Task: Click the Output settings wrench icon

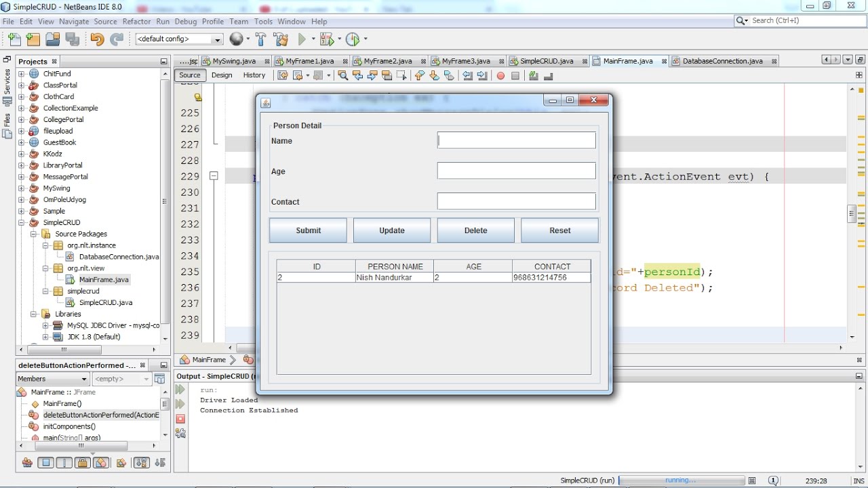Action: click(x=180, y=433)
